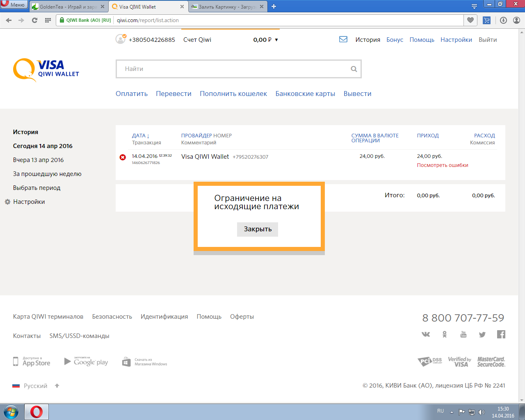Click the Windows Store download badge
This screenshot has width=525, height=420.
145,361
